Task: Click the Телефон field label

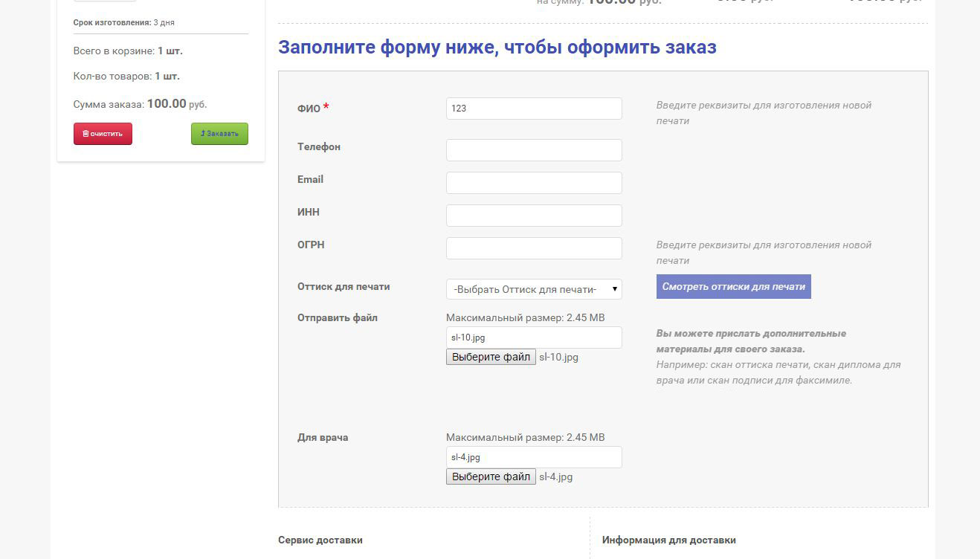Action: pyautogui.click(x=319, y=146)
